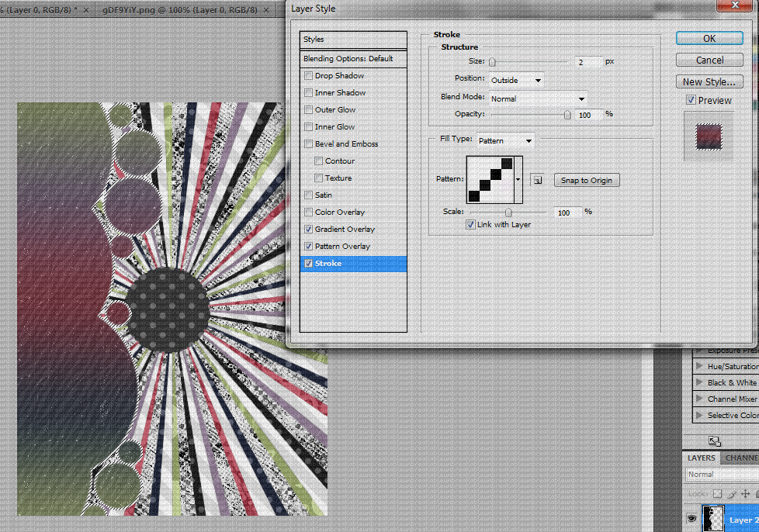
Task: Enable lock transparent pixels icon
Action: 717,494
